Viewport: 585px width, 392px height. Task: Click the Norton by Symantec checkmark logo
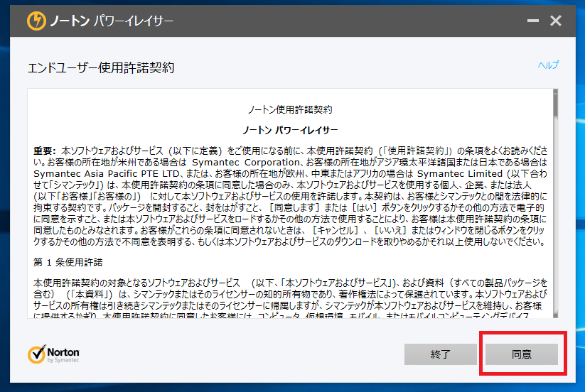pyautogui.click(x=53, y=354)
